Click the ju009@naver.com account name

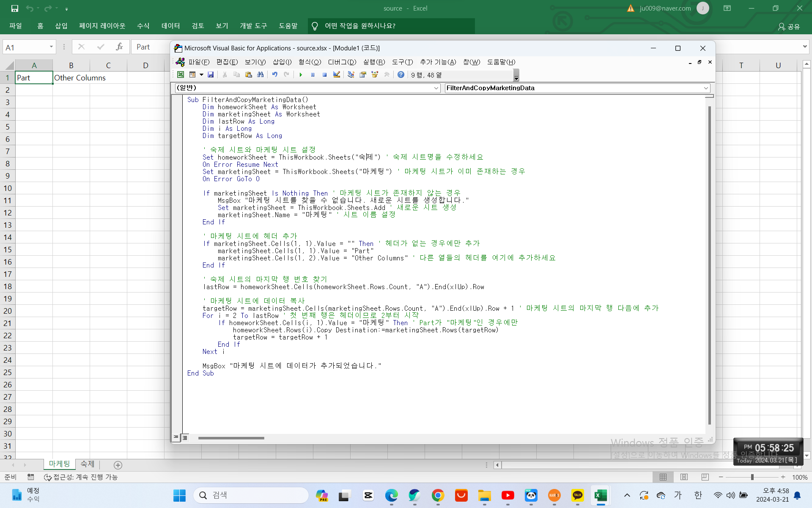pyautogui.click(x=665, y=8)
